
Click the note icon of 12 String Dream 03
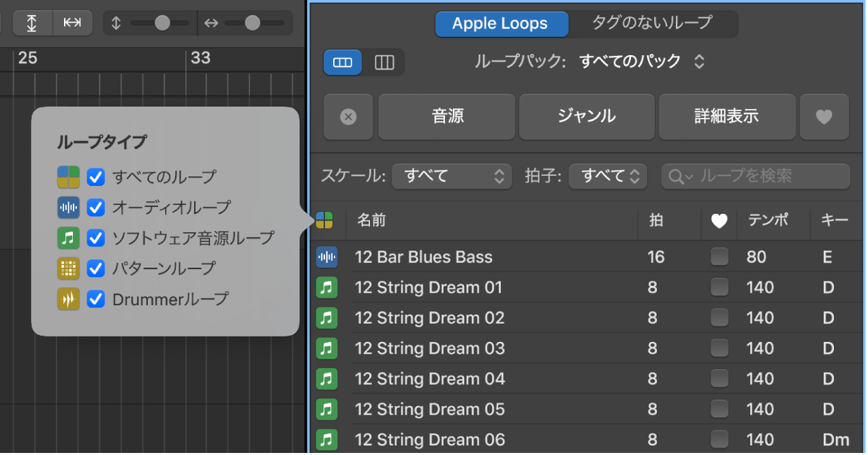(x=327, y=349)
